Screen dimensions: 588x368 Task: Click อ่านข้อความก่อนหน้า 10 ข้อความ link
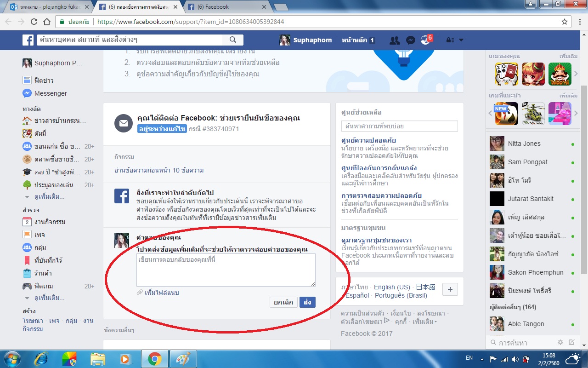[x=159, y=170]
